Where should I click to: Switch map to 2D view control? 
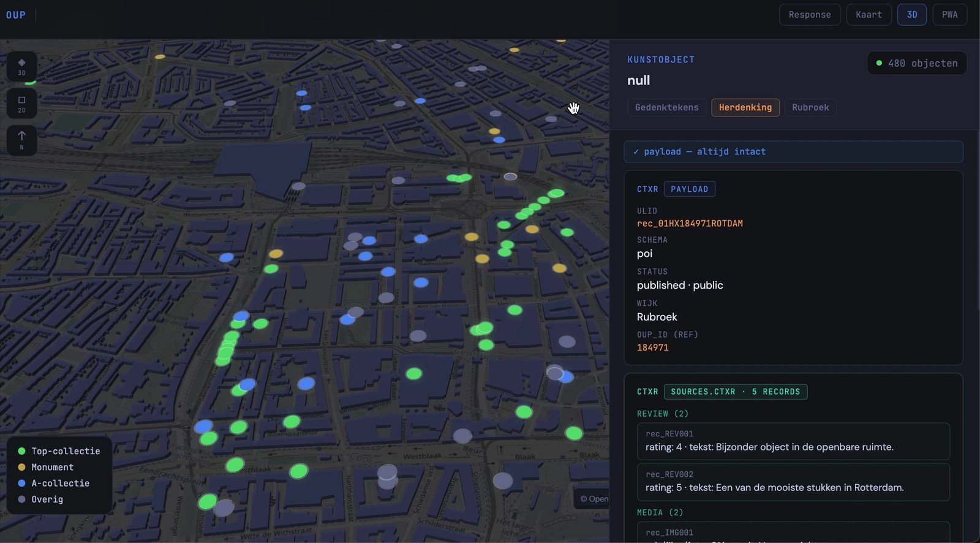[x=21, y=104]
